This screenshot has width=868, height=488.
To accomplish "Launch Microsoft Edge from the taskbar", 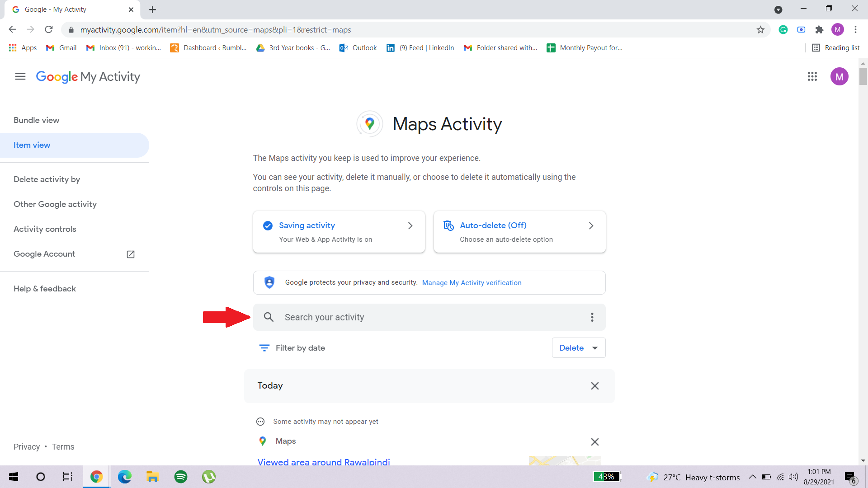I will point(124,477).
